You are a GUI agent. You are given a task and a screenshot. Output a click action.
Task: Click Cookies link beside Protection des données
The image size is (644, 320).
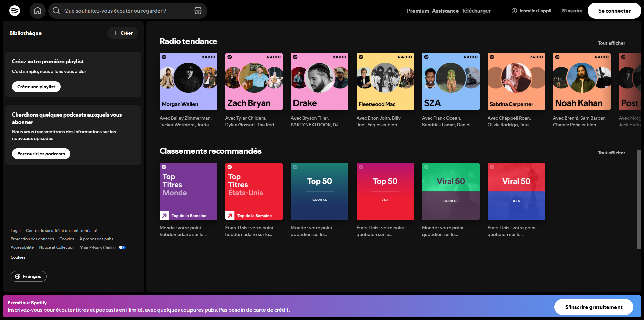[67, 239]
